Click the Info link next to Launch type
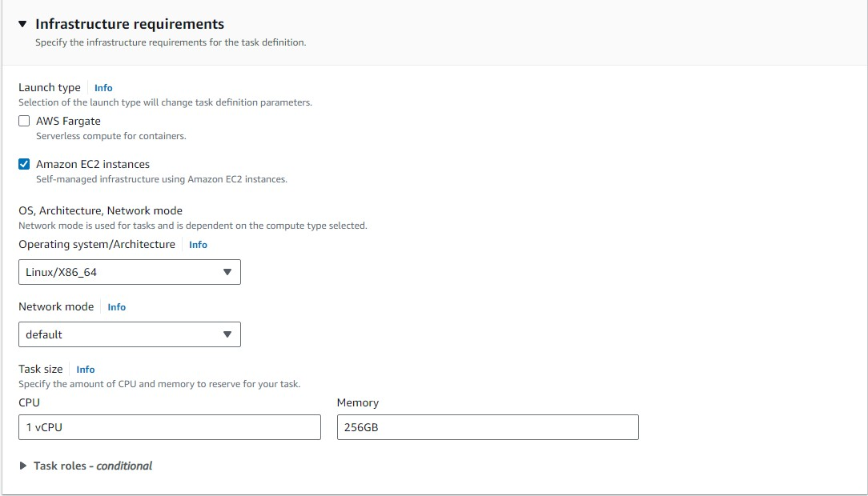868x496 pixels. (102, 88)
